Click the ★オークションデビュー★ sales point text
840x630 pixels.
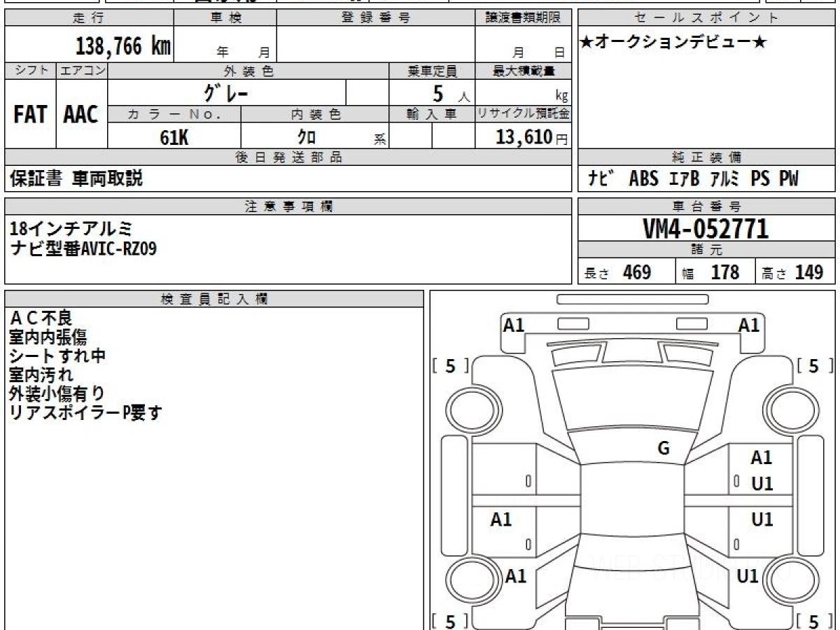pos(673,43)
